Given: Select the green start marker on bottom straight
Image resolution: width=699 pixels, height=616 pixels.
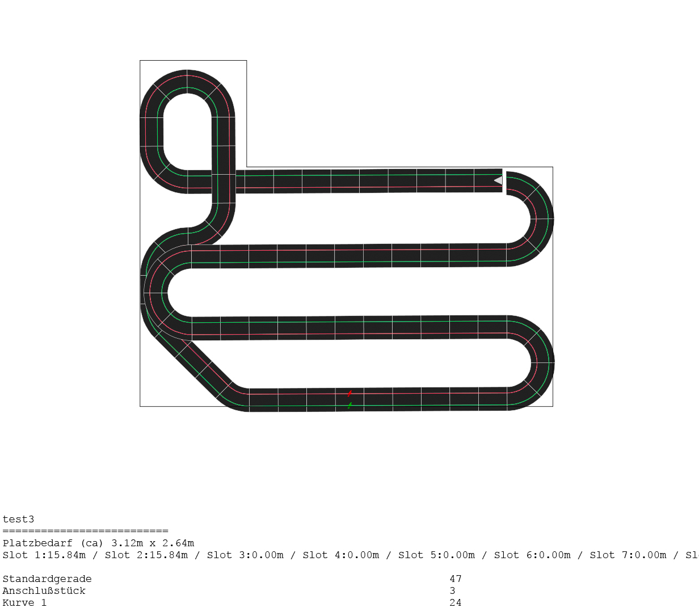Looking at the screenshot, I should (x=349, y=405).
